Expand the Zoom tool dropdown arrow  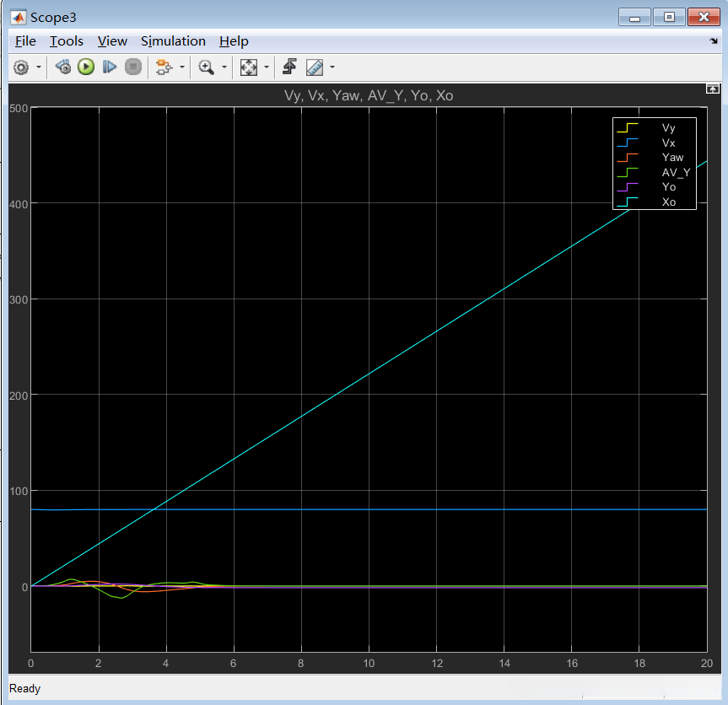(x=224, y=67)
